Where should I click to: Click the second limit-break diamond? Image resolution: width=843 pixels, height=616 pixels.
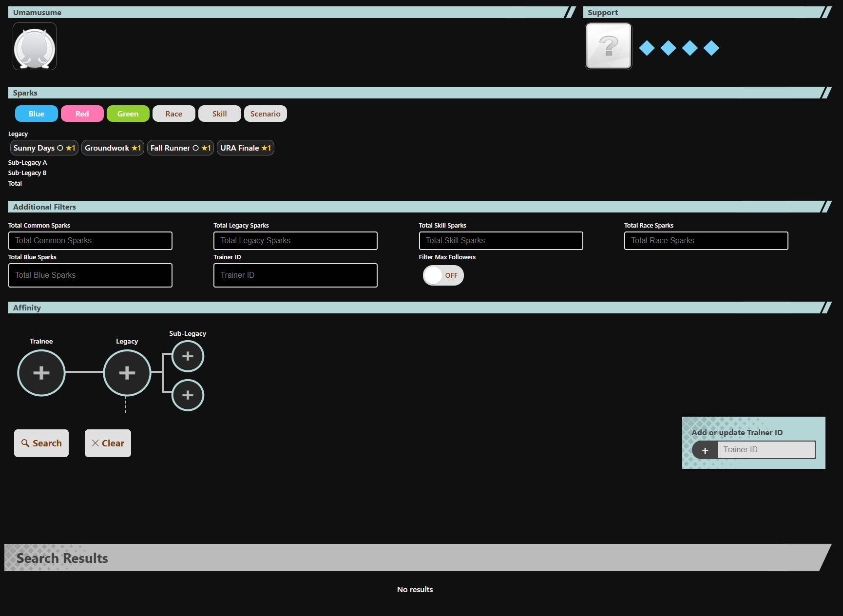[668, 48]
